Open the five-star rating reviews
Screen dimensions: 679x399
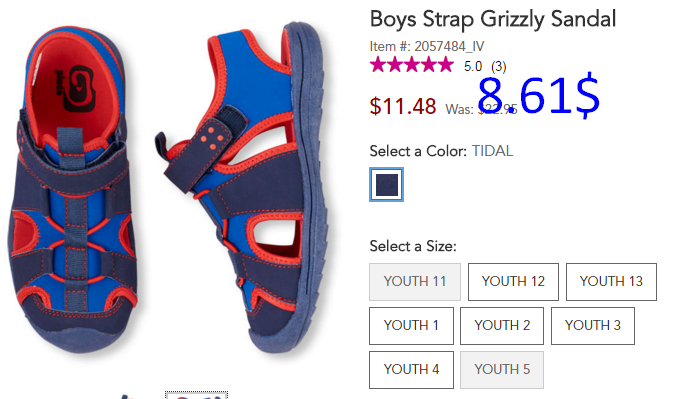coord(411,65)
